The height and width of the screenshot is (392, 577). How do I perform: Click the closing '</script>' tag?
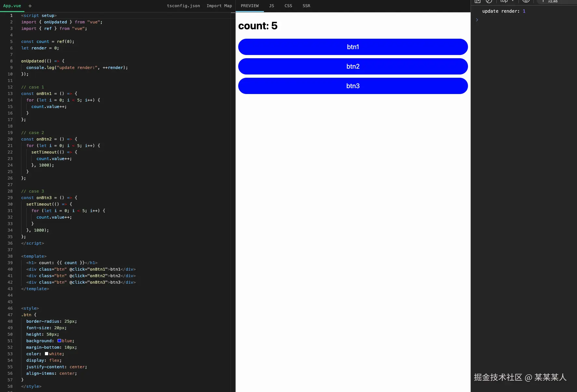point(32,243)
